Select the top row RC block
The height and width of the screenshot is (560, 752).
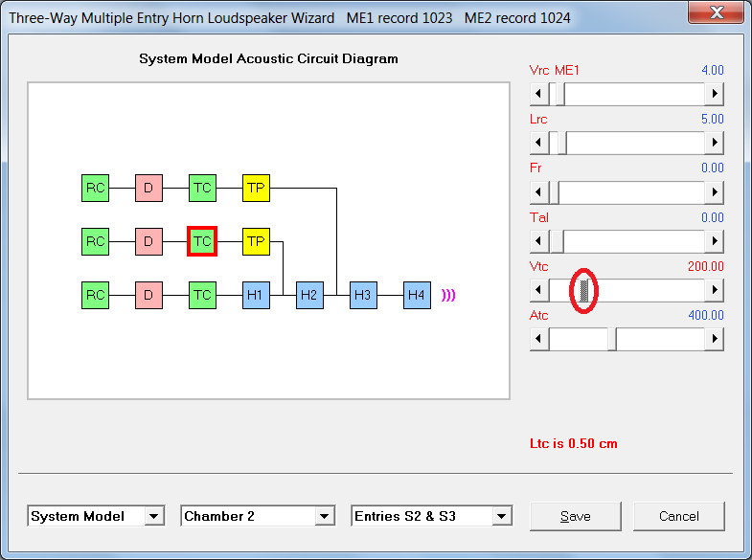[x=95, y=188]
